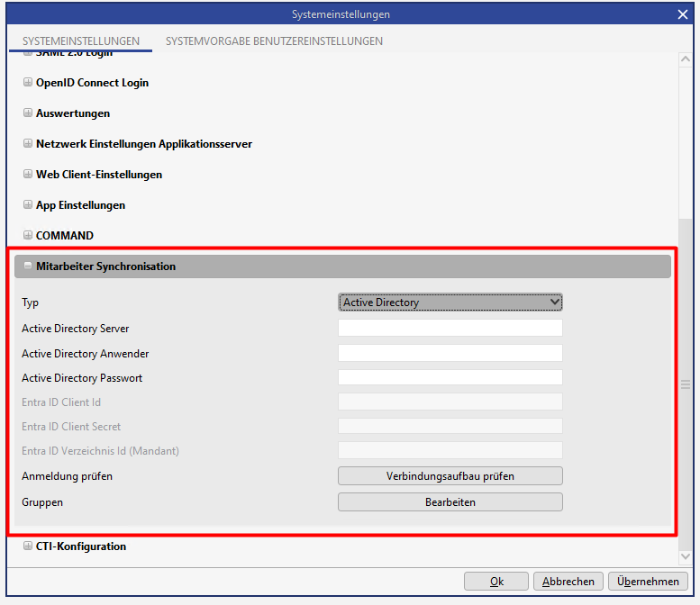Switch to Systemvorgabe Benutzereinstellungen tab

pyautogui.click(x=274, y=41)
